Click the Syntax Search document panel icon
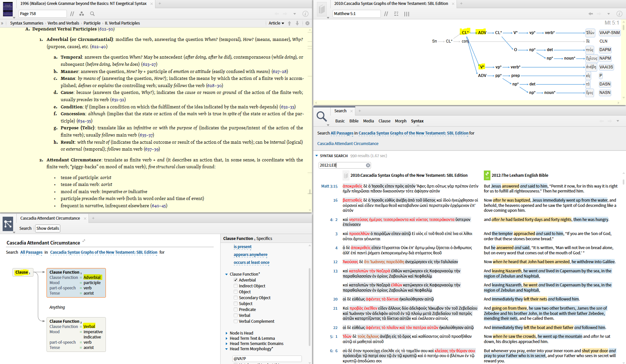 point(8,224)
